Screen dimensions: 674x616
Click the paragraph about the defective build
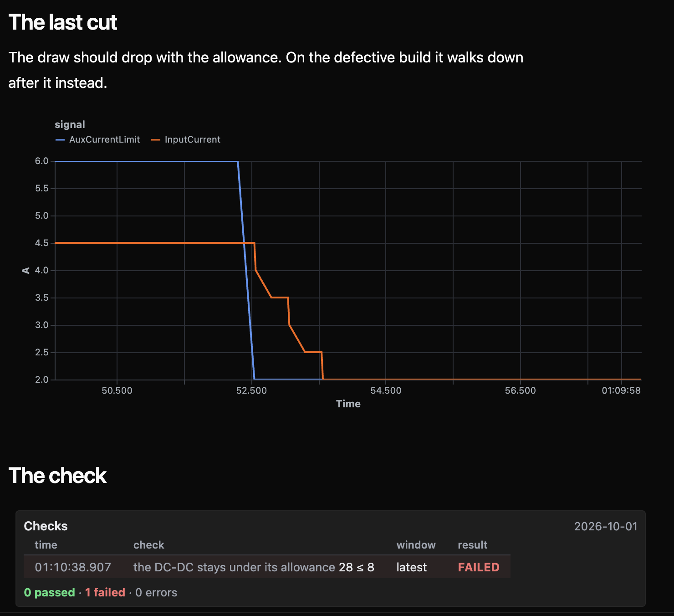click(x=266, y=70)
